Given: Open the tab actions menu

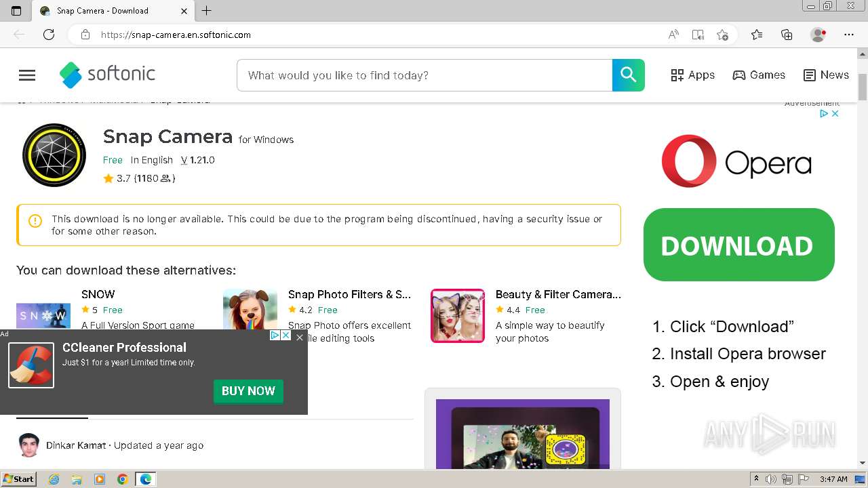Looking at the screenshot, I should (16, 11).
